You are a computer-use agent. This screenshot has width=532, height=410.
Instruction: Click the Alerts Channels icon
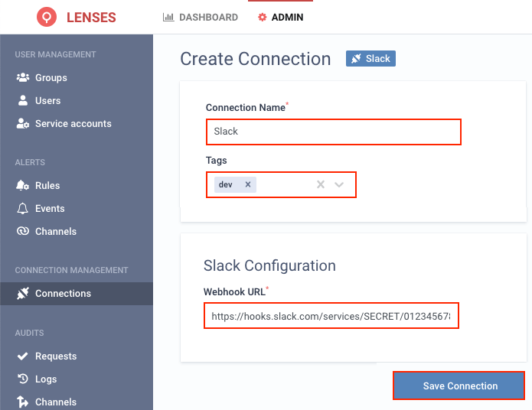click(23, 231)
